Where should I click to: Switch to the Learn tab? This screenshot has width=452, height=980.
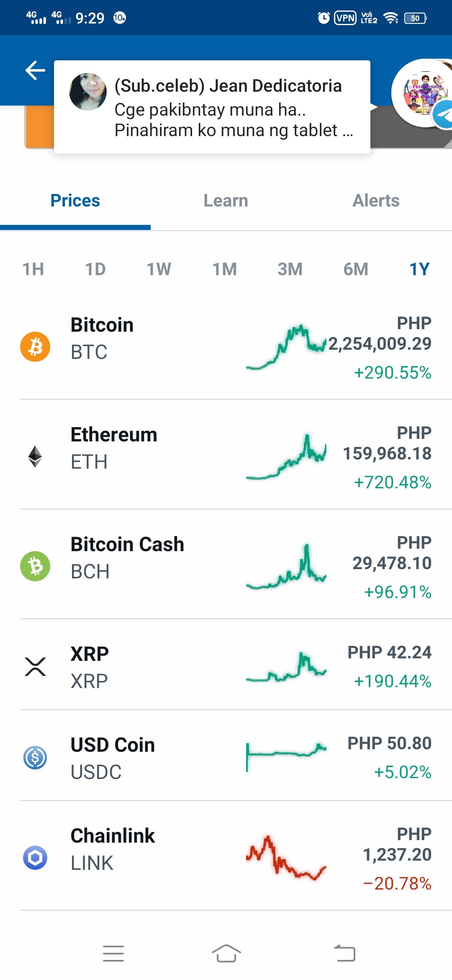(x=226, y=201)
